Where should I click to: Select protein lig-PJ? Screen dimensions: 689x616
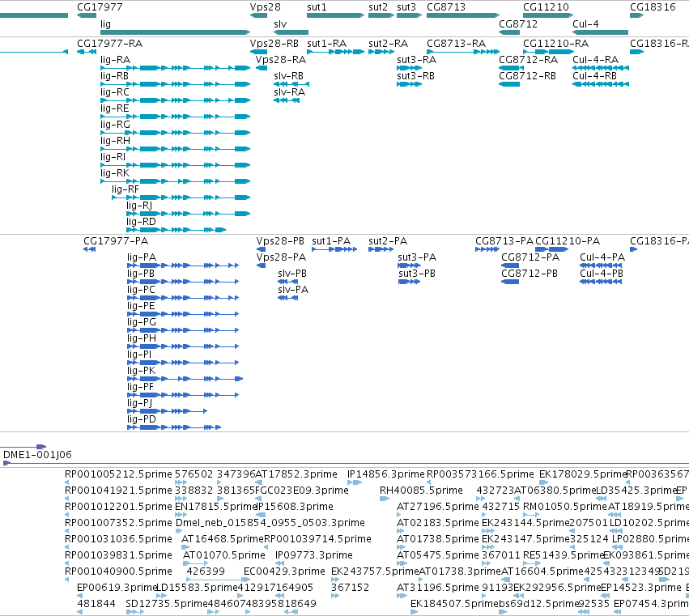(168, 411)
